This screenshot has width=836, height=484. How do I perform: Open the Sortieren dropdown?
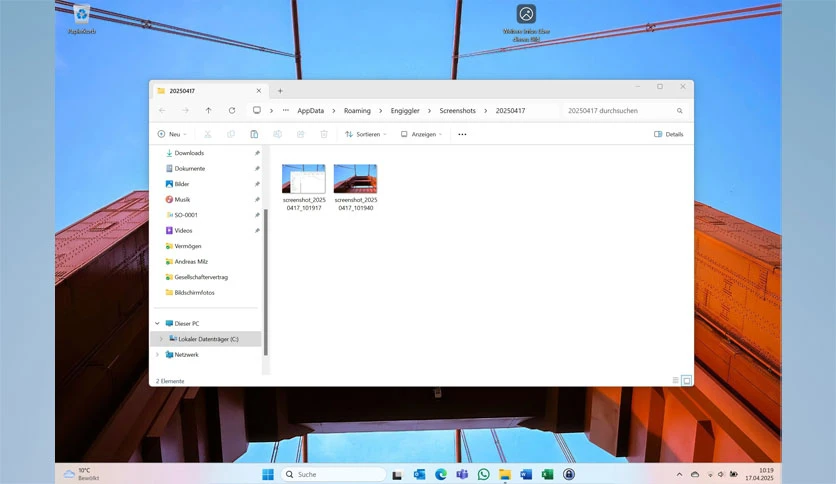pos(366,134)
